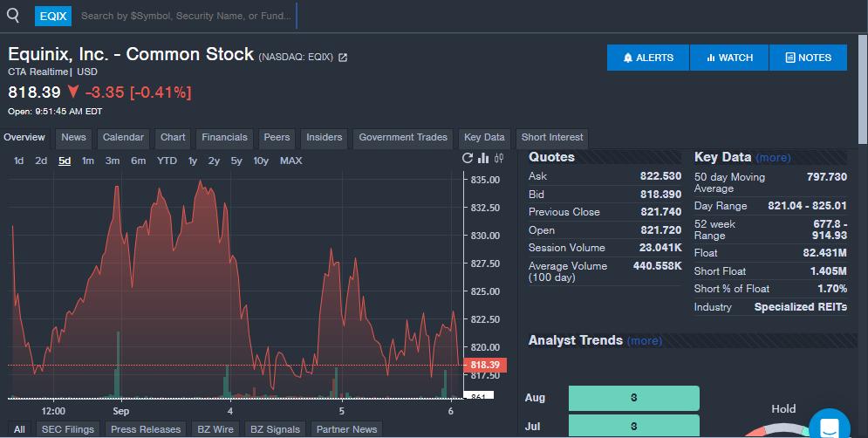
Task: Open the Key Data (more) link
Action: click(773, 158)
